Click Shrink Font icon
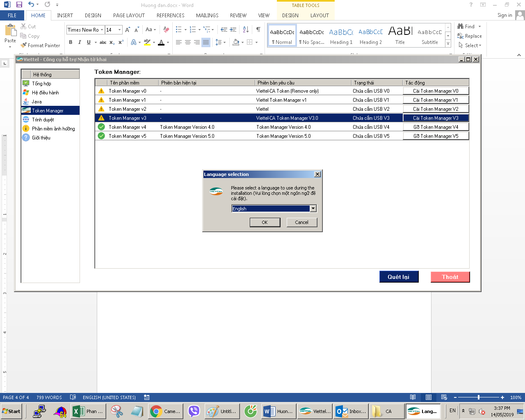Viewport: 525px width, 420px height. (137, 30)
